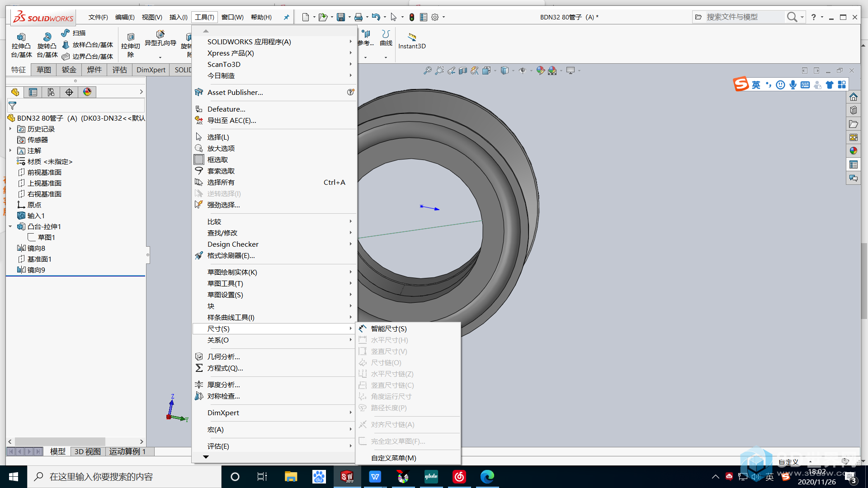Click the feature tree horizontal scrollbar
This screenshot has width=868, height=488.
(60, 441)
